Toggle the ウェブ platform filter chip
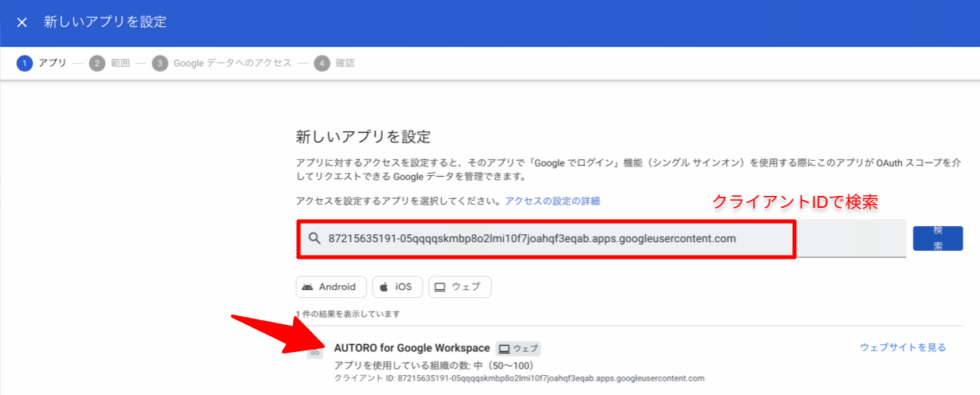 click(459, 287)
